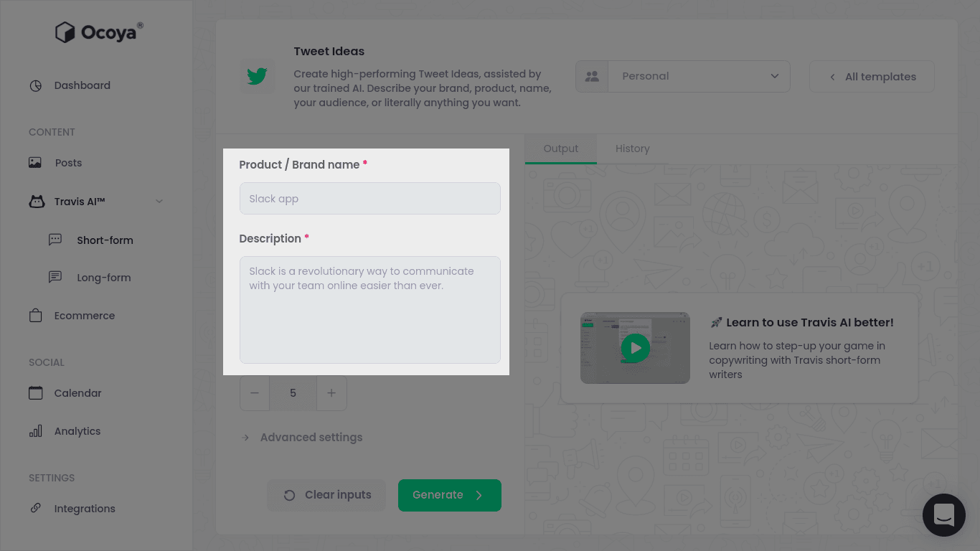Image resolution: width=980 pixels, height=551 pixels.
Task: Open the chat support bubble
Action: [944, 515]
